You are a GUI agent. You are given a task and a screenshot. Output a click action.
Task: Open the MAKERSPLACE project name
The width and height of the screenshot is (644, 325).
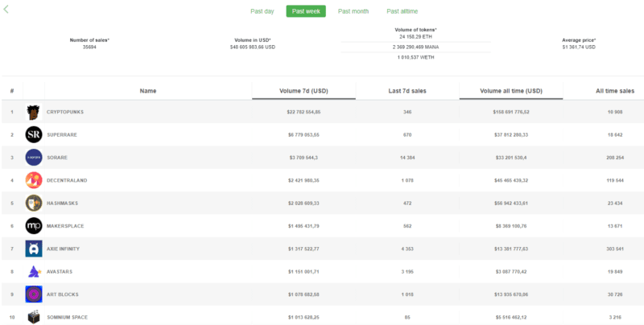tap(65, 226)
